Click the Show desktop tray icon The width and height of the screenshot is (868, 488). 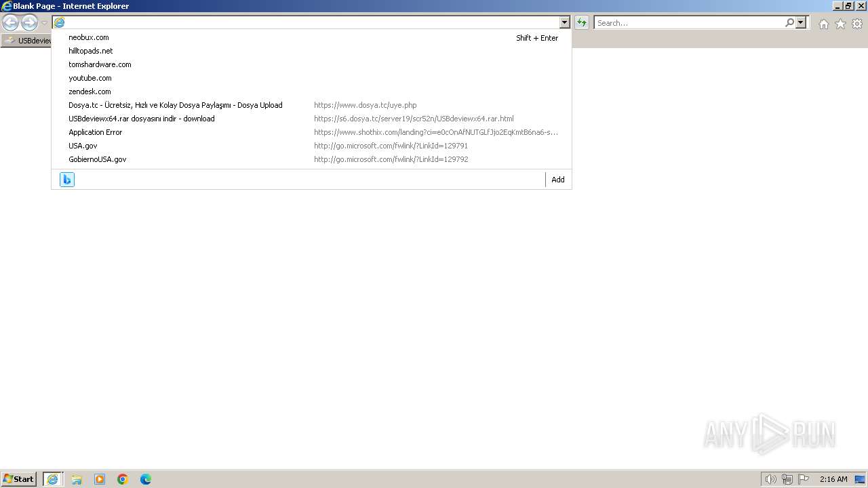[860, 479]
